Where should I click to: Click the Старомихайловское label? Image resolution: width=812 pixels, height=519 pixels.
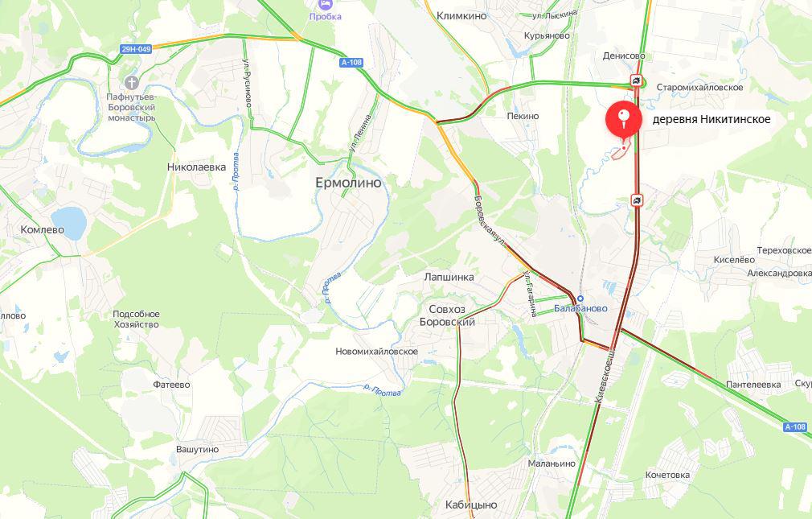click(x=699, y=88)
